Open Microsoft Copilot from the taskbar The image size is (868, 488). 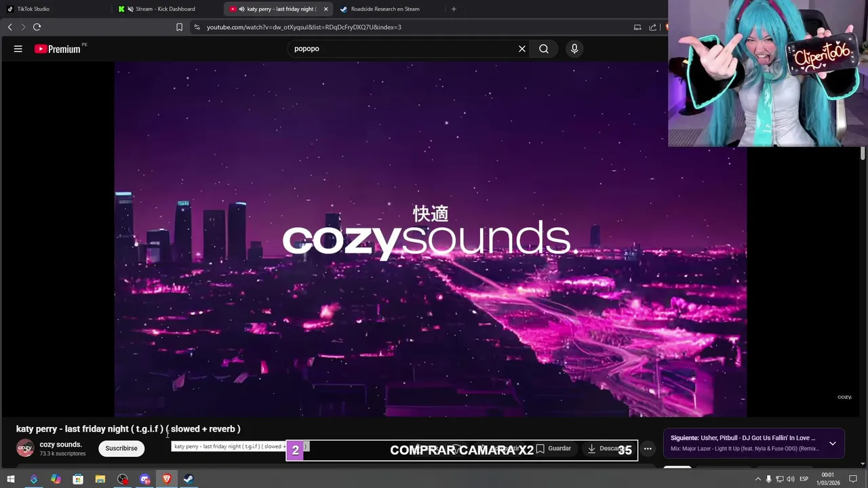pyautogui.click(x=56, y=479)
